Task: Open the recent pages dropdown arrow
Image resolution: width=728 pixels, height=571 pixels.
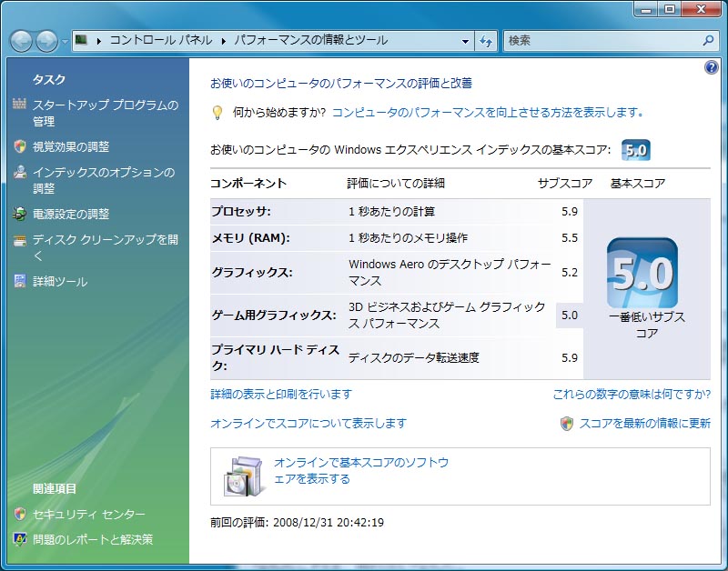Action: click(65, 42)
